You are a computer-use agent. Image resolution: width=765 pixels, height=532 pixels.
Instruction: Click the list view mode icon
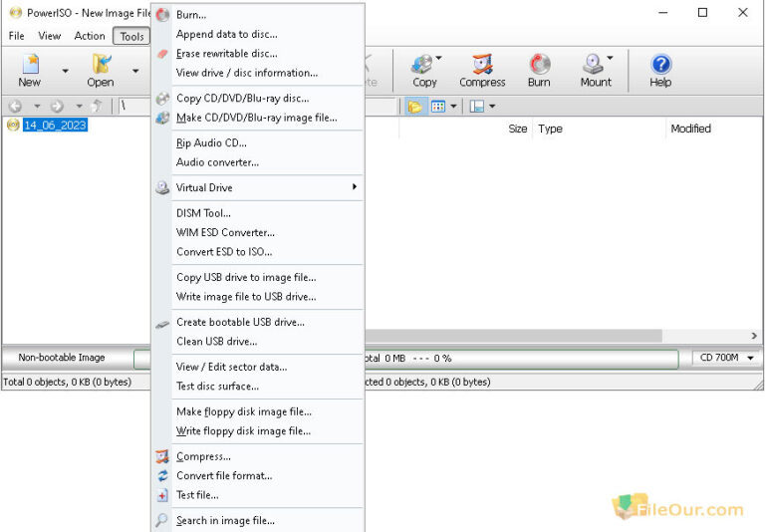(438, 107)
